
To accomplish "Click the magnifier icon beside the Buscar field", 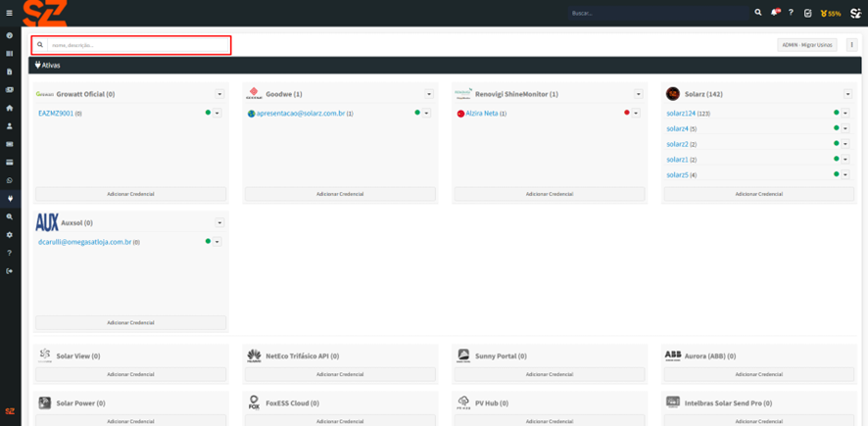I will (x=757, y=13).
